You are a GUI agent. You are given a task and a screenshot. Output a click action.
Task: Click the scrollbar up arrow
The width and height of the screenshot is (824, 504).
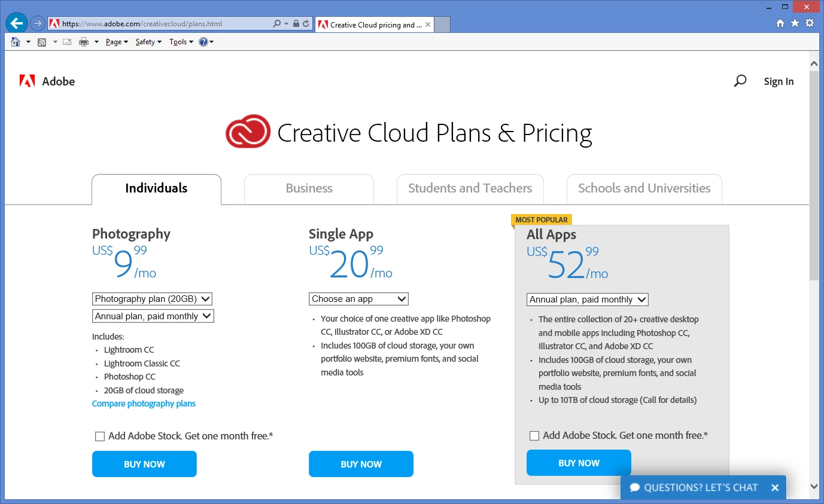pyautogui.click(x=814, y=63)
